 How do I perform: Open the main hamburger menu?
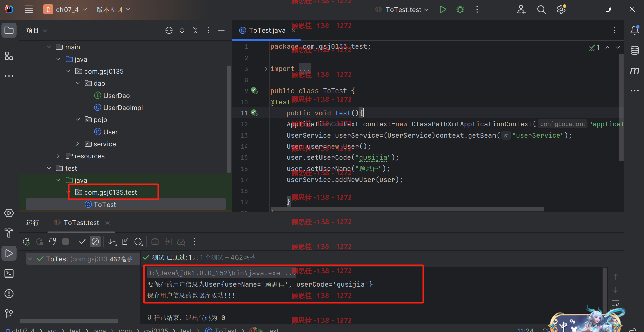pyautogui.click(x=29, y=9)
